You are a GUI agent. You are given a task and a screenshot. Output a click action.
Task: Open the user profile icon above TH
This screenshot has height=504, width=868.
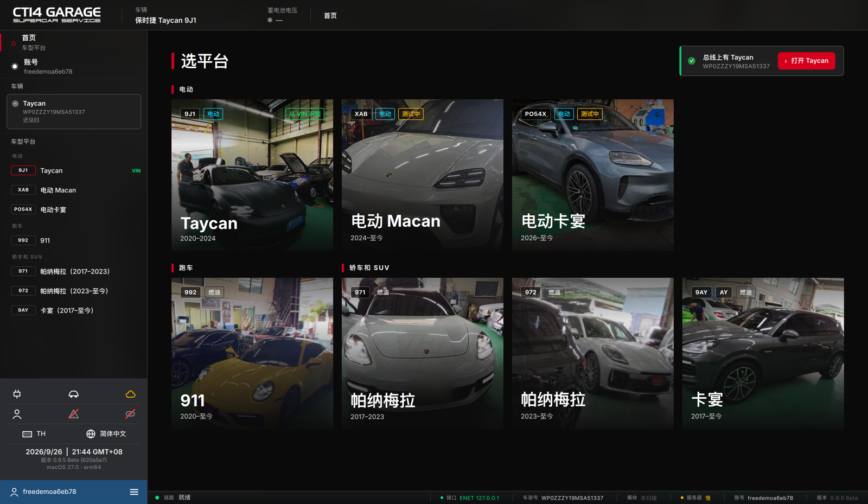point(17,414)
